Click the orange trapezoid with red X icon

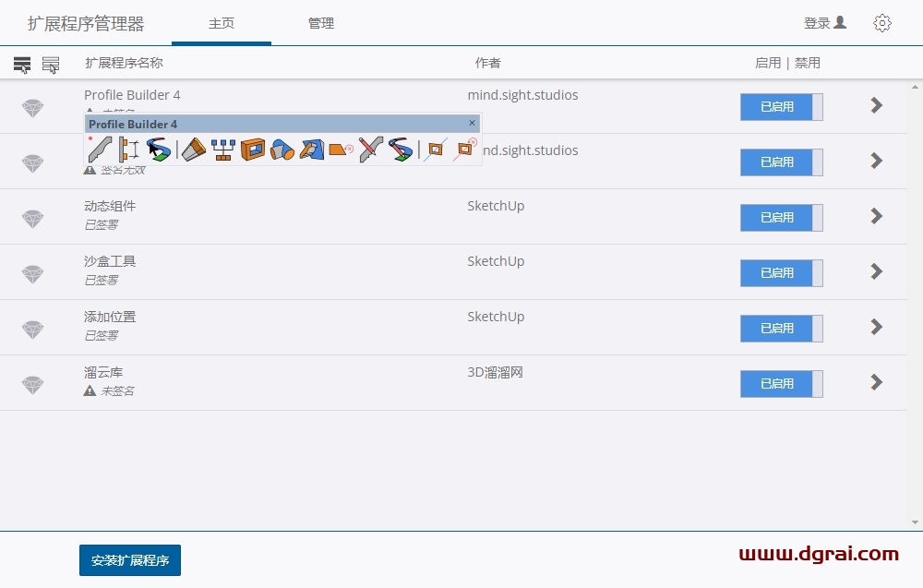point(341,150)
